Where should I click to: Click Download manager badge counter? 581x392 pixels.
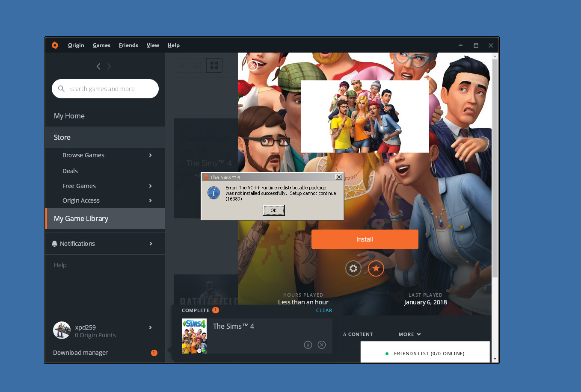pyautogui.click(x=154, y=353)
